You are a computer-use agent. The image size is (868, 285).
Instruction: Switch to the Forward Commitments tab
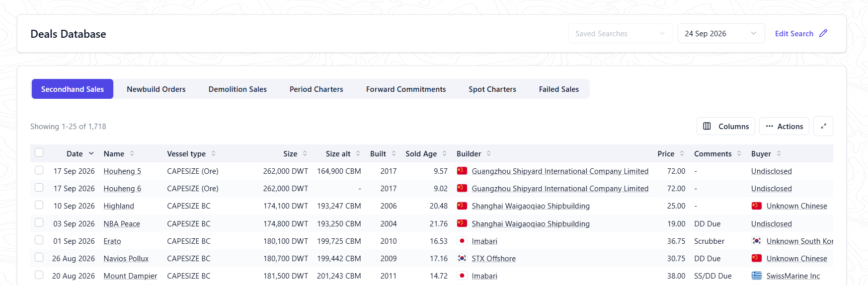coord(406,89)
